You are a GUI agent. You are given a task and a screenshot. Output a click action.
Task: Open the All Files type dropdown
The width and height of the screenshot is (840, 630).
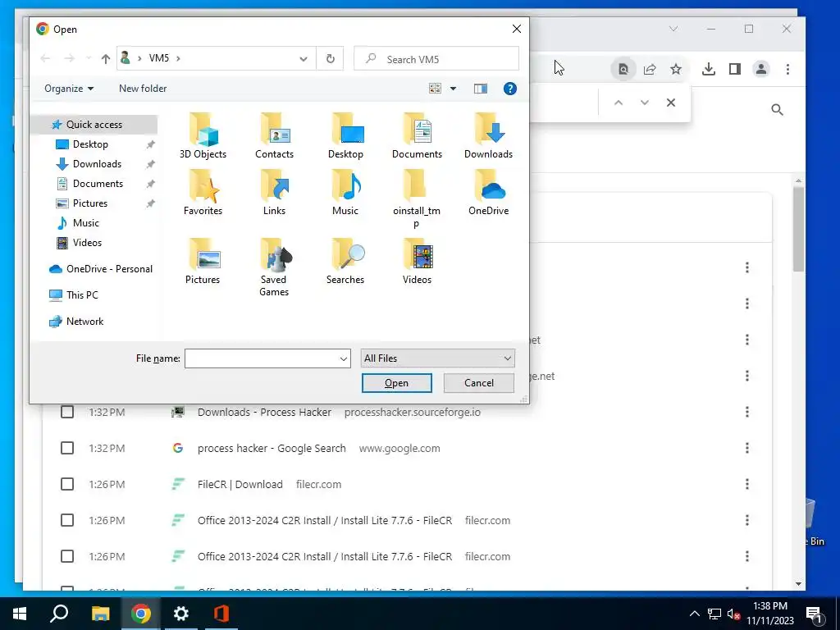click(438, 358)
